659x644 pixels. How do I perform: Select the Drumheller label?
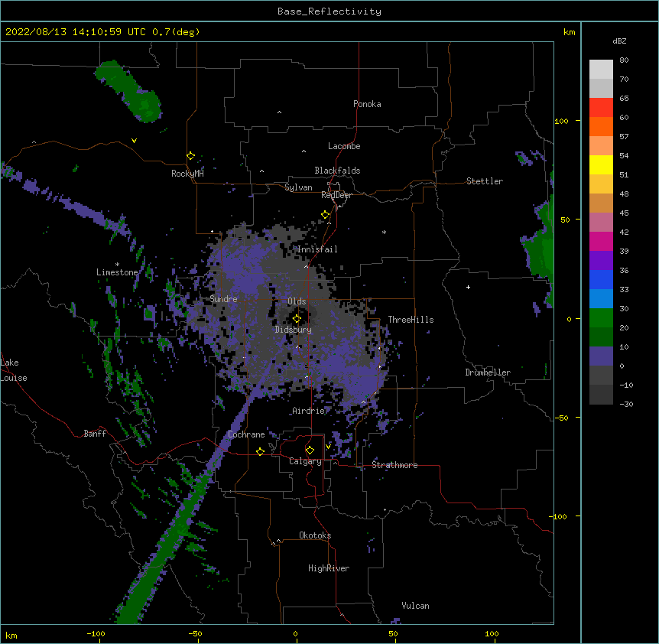(x=488, y=372)
